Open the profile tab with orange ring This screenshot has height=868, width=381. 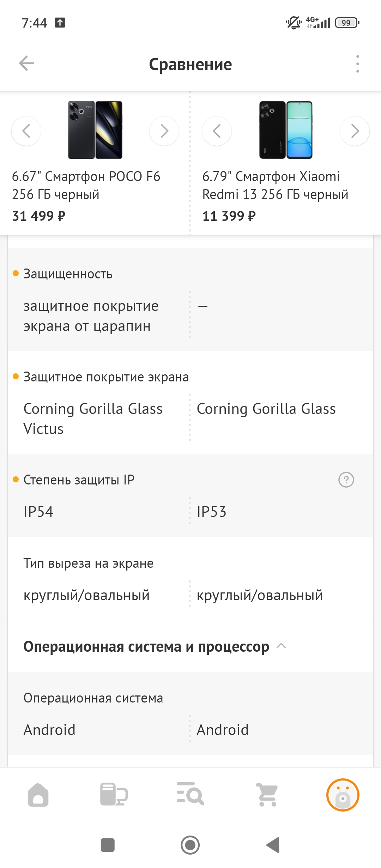pyautogui.click(x=343, y=795)
